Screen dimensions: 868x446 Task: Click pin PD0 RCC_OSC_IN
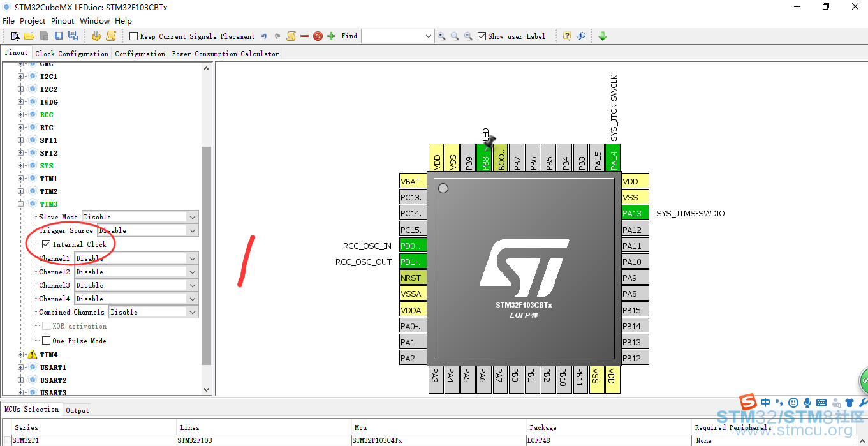coord(413,246)
